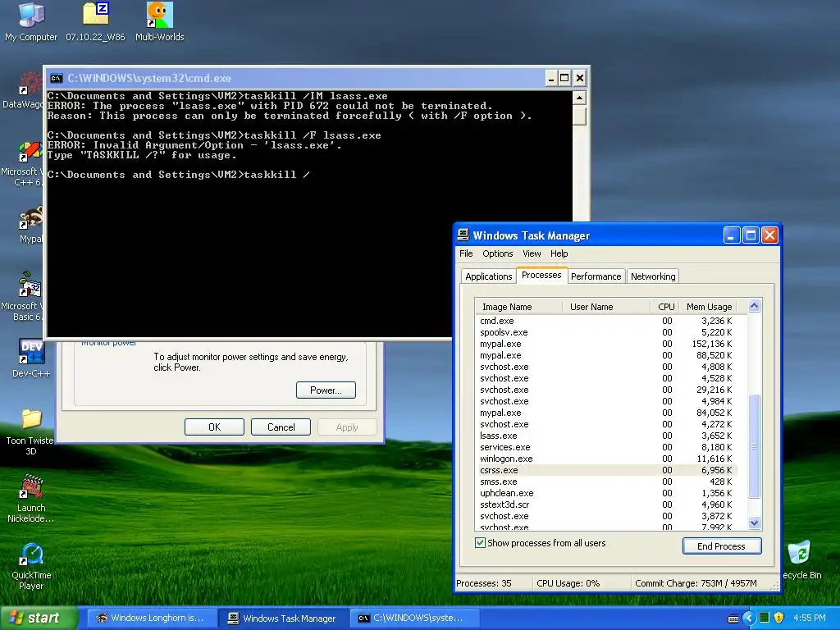Switch to the Networking tab
The width and height of the screenshot is (840, 630).
pos(653,276)
